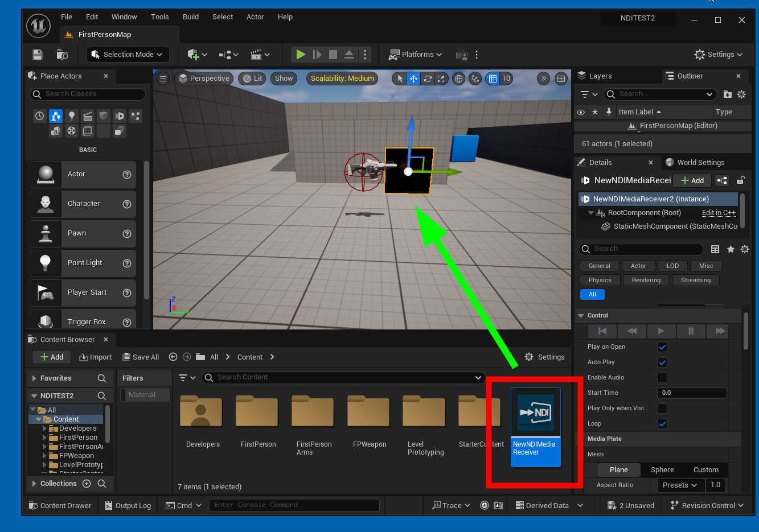Image resolution: width=759 pixels, height=532 pixels.
Task: Toggle the grid snapping icon in viewport
Action: (x=493, y=79)
